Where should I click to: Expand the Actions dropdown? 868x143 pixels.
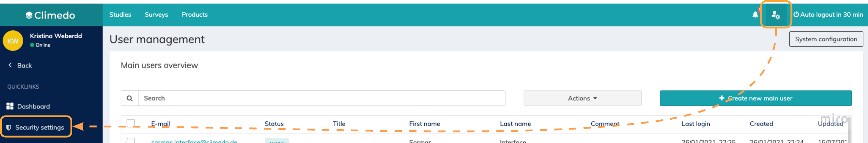tap(582, 98)
